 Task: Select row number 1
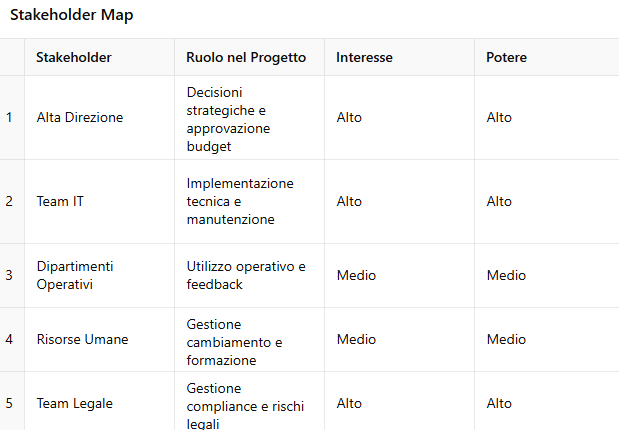(x=9, y=118)
